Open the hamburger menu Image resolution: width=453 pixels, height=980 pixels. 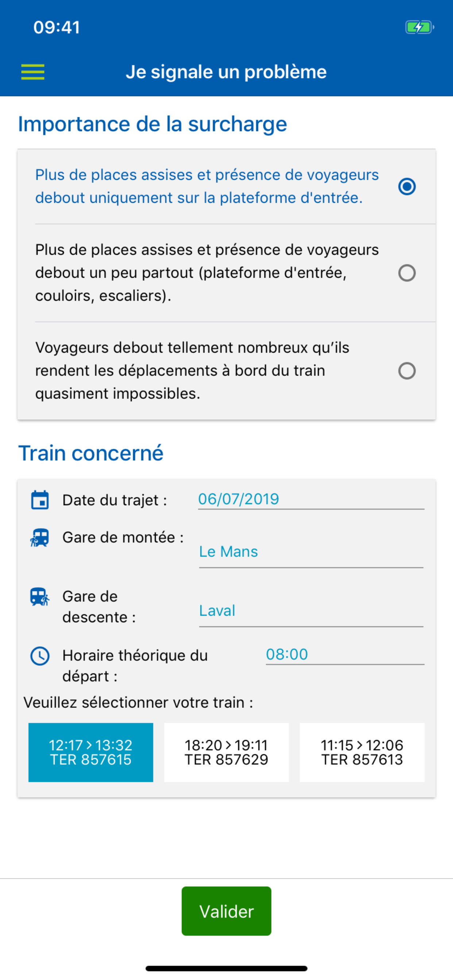click(x=33, y=72)
